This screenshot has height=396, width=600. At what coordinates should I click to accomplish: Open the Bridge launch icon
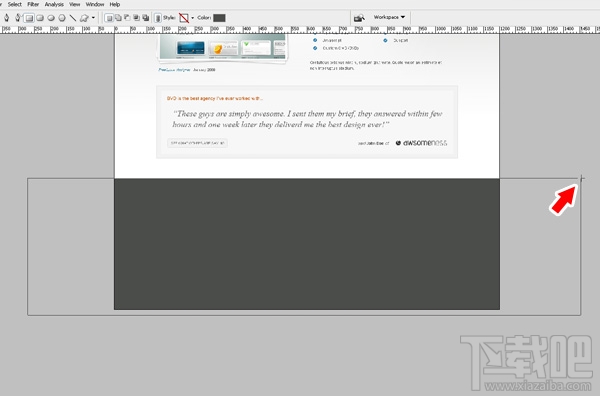click(x=359, y=18)
